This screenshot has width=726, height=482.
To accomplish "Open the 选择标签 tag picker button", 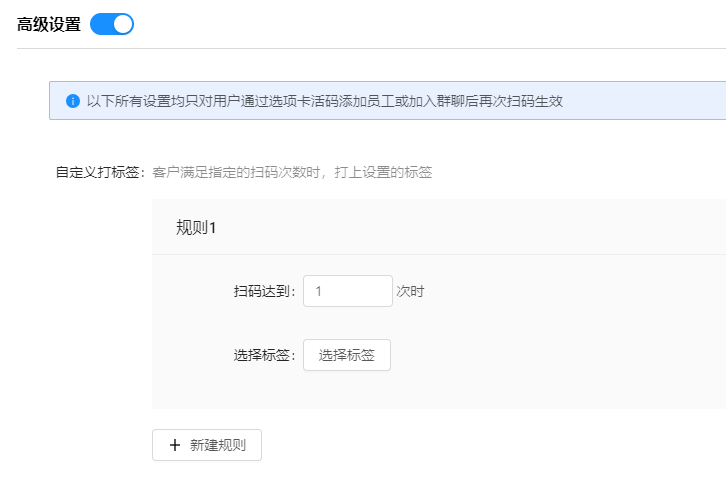I will 347,355.
